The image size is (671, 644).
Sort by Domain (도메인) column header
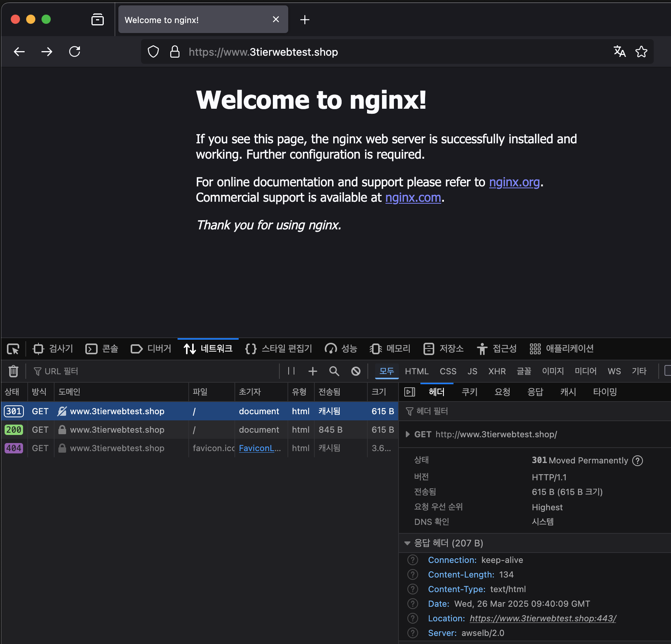click(121, 392)
